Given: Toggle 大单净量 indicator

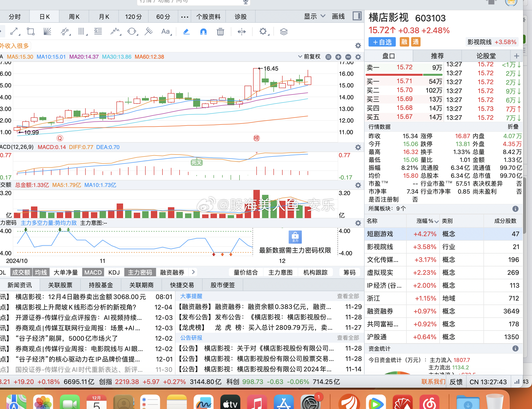Looking at the screenshot, I should (66, 272).
